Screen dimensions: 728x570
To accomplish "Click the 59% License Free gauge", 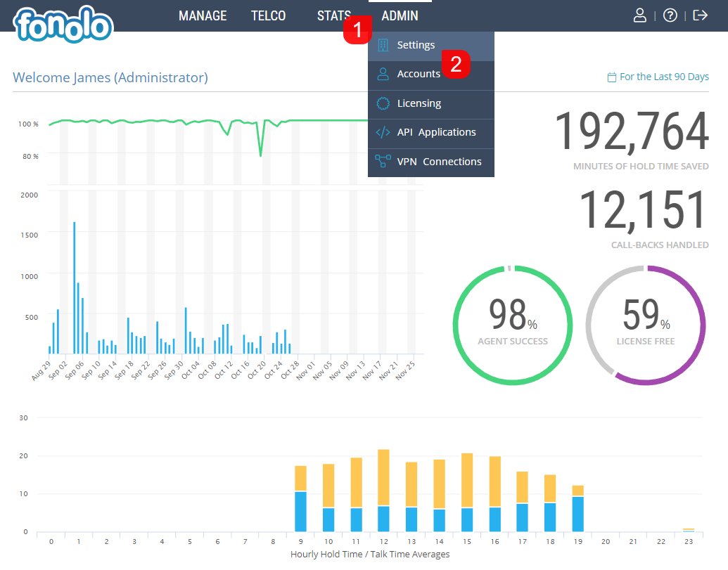I will pos(646,325).
